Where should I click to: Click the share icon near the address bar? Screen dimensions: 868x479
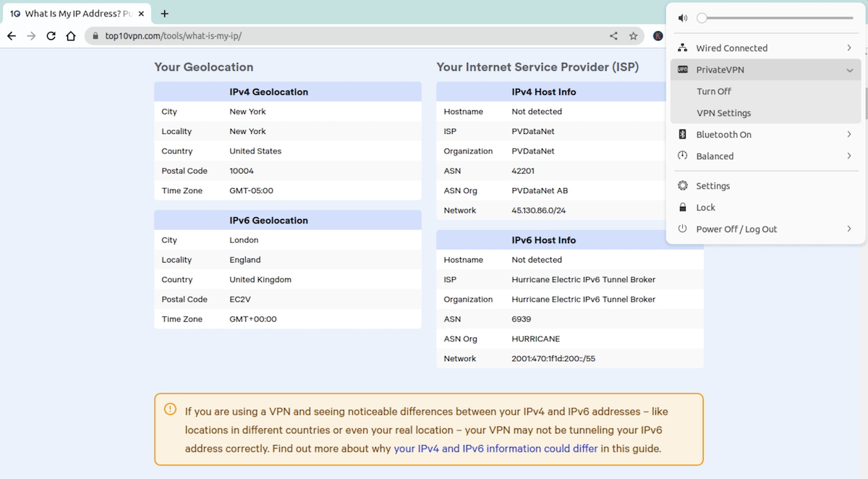tap(613, 35)
